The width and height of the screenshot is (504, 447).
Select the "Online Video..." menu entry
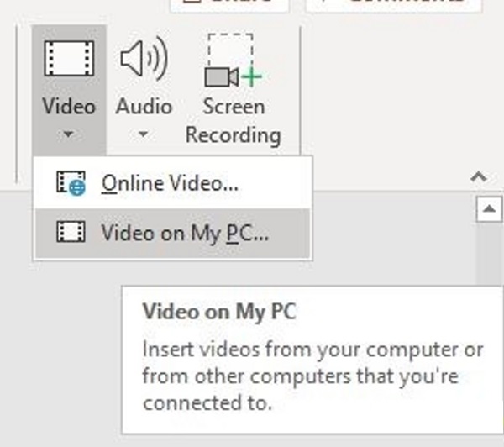[x=170, y=183]
